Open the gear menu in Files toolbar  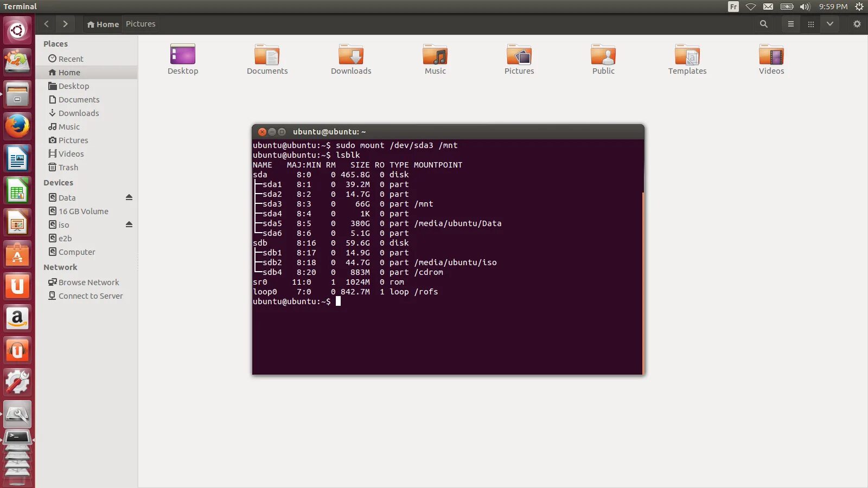pos(857,24)
